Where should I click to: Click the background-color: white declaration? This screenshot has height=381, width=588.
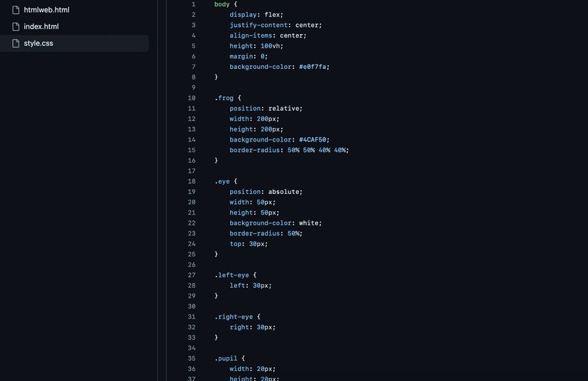pyautogui.click(x=276, y=223)
